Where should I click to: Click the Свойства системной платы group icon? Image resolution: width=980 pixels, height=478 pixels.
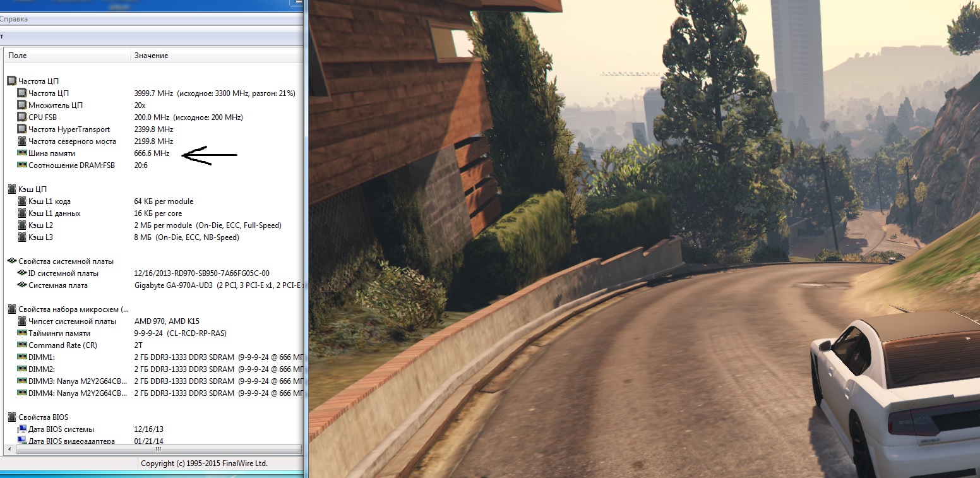click(x=11, y=261)
